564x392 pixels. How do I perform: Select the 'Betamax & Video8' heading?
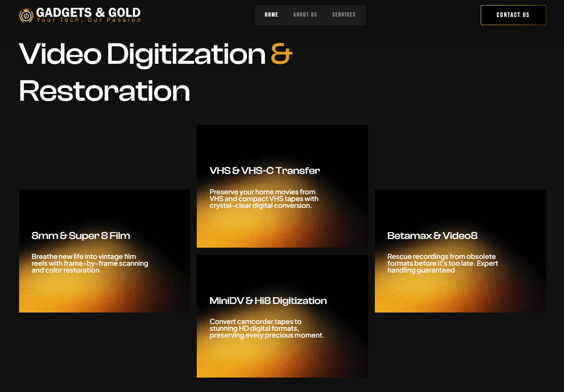(432, 236)
